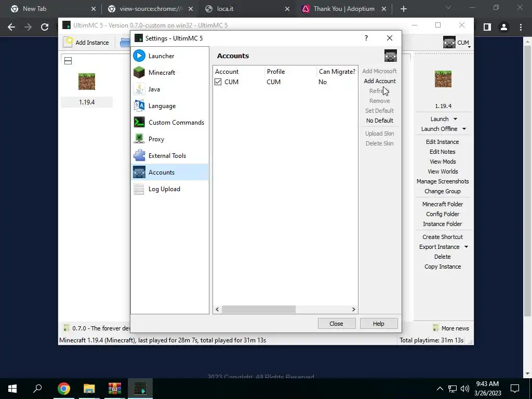The height and width of the screenshot is (399, 532).
Task: Sort by the Can Migrate? column header
Action: coord(337,72)
